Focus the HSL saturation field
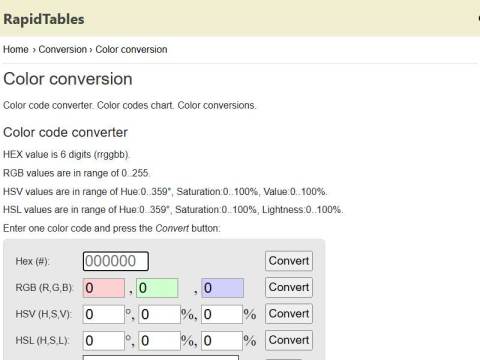Viewport: 480px width, 360px height. [x=159, y=341]
